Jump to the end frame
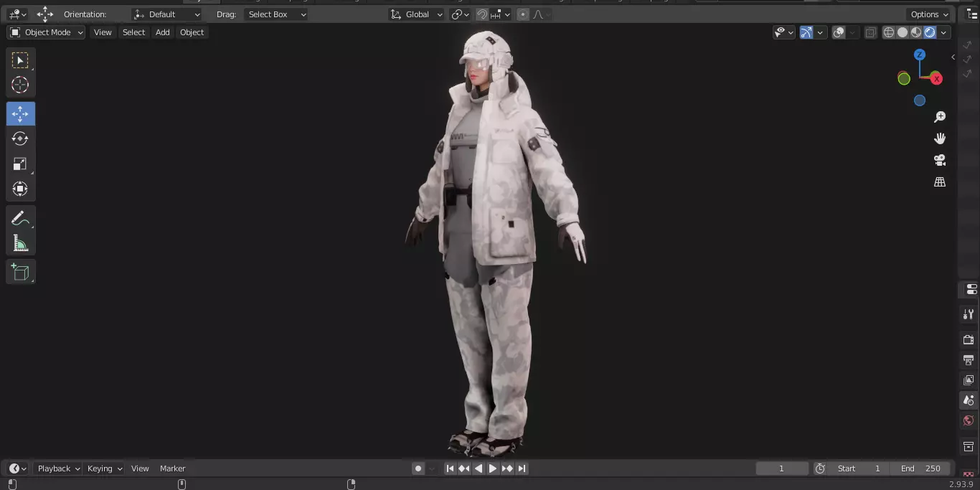Screen dimensions: 980x490 point(522,468)
